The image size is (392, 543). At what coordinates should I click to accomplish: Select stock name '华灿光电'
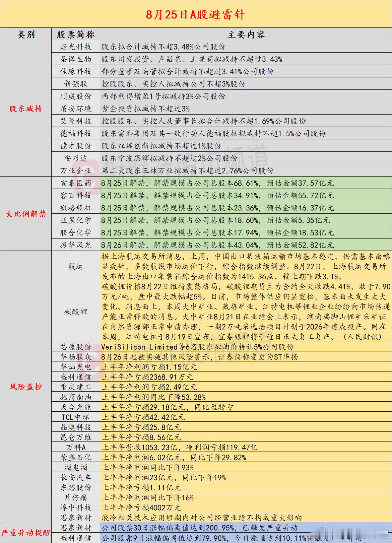tap(76, 367)
